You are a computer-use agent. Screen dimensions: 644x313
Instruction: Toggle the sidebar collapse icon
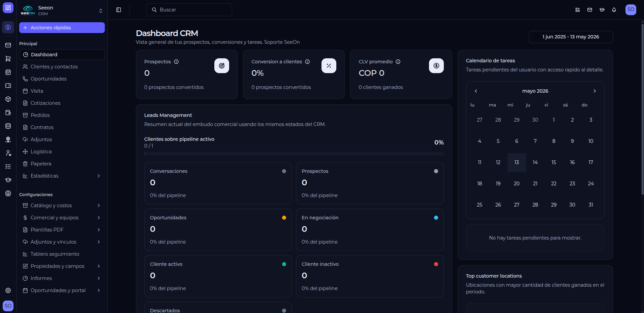pyautogui.click(x=119, y=10)
